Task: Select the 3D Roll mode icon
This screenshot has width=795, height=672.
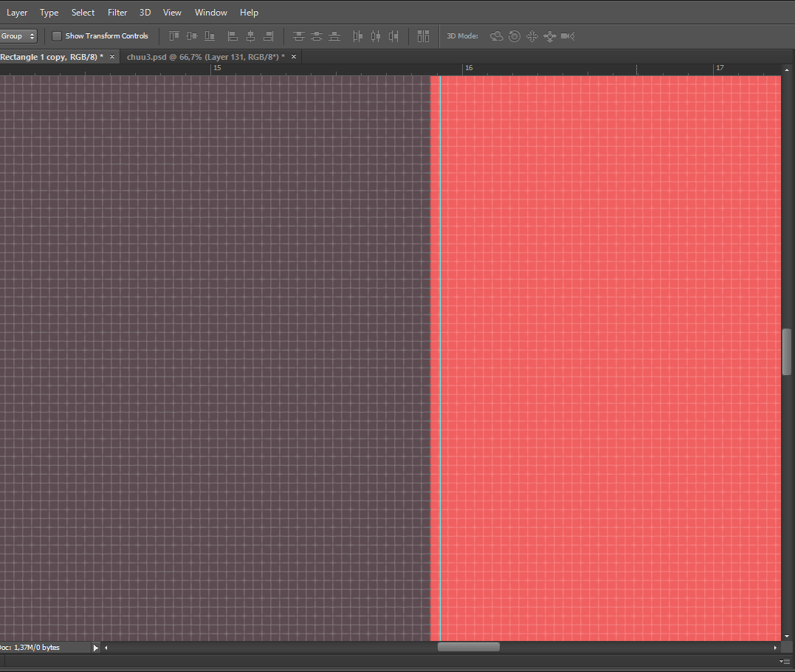Action: [x=514, y=36]
